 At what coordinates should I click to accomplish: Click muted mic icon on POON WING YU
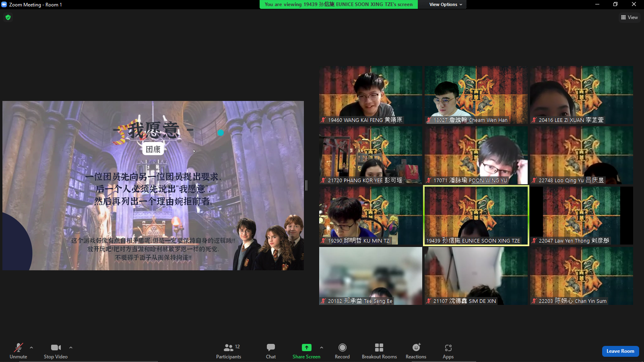429,180
